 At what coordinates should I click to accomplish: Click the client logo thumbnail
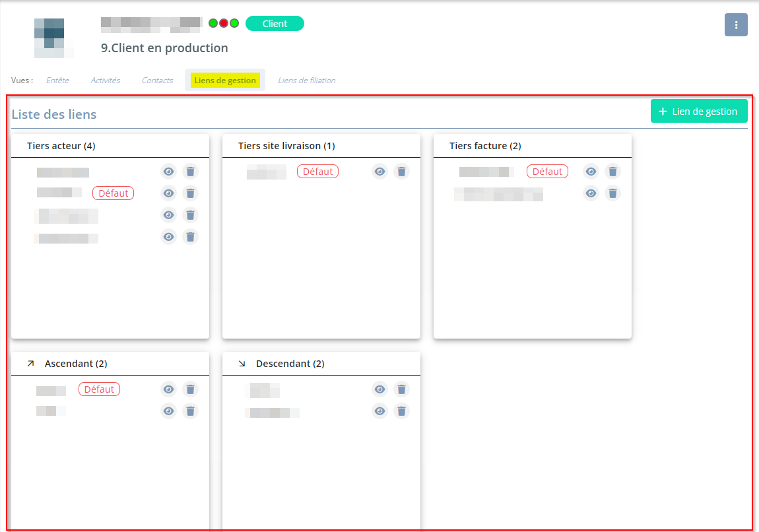pos(49,38)
